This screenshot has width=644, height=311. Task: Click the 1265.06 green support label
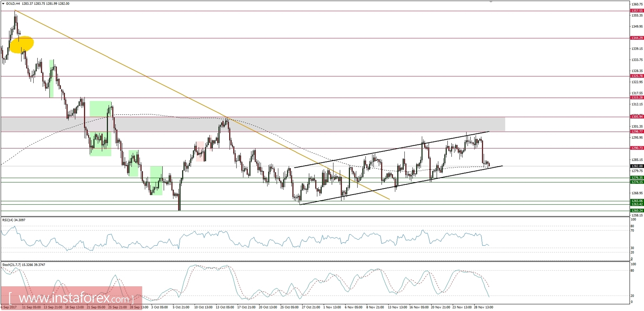637,201
